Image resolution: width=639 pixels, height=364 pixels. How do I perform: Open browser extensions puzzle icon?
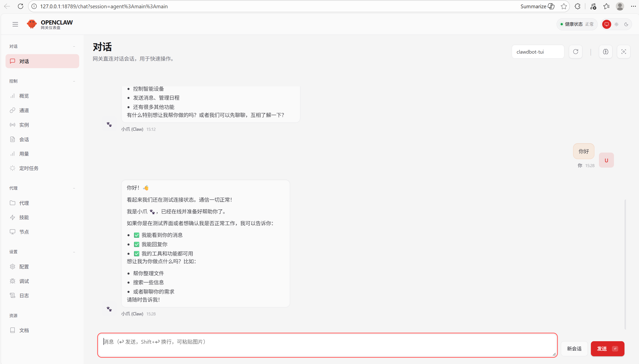pyautogui.click(x=577, y=6)
